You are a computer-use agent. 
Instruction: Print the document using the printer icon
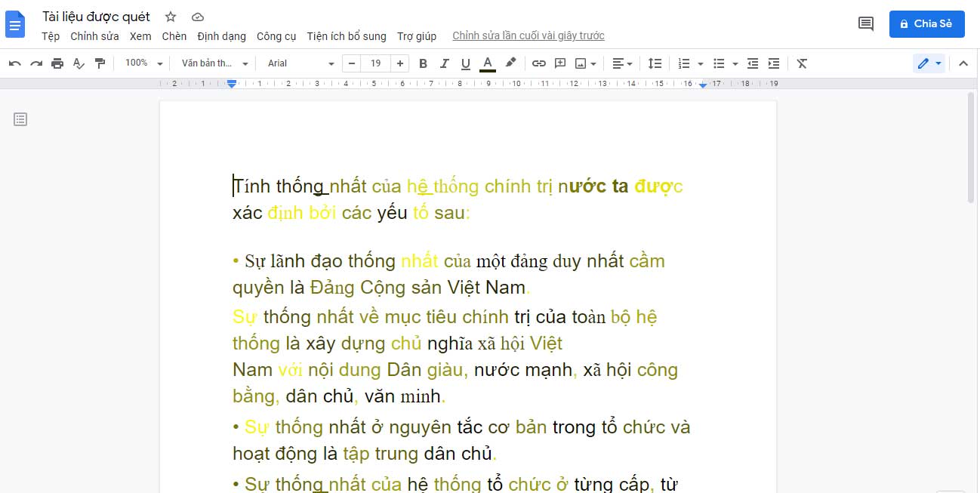point(57,63)
